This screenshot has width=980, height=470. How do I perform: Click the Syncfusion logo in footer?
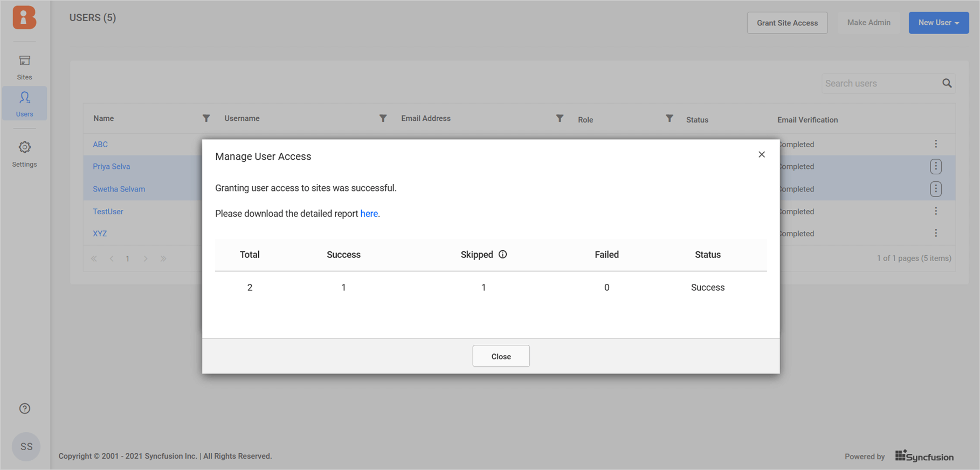tap(924, 456)
